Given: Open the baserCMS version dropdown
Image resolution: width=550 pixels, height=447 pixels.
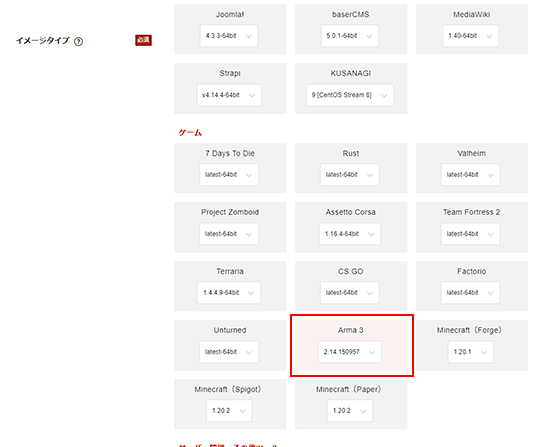Looking at the screenshot, I should tap(349, 36).
